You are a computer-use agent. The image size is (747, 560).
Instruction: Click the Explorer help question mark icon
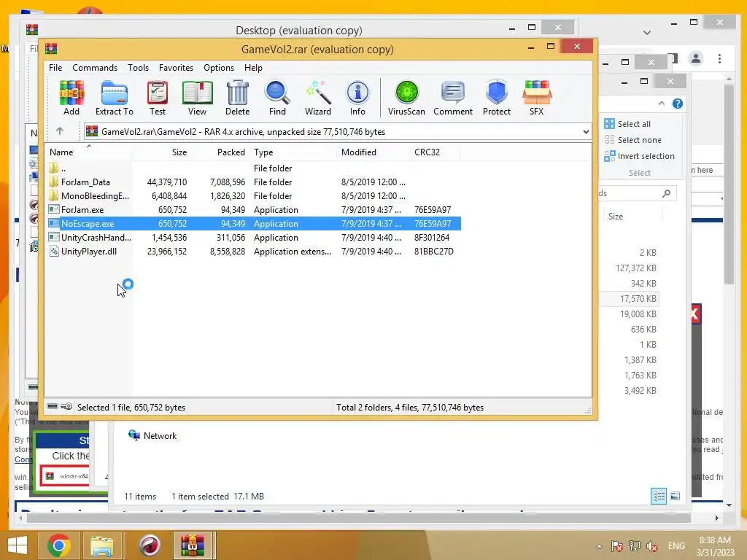click(678, 104)
